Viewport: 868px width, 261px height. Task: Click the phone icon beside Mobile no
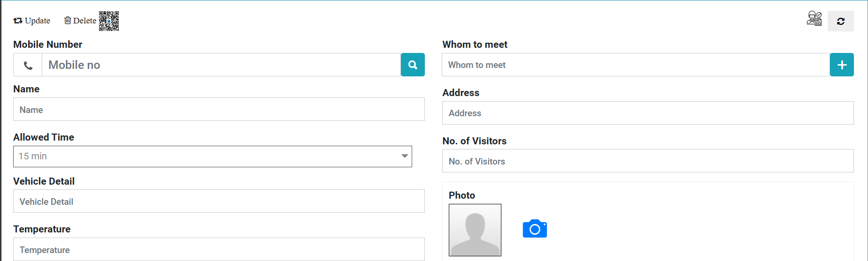(x=28, y=65)
